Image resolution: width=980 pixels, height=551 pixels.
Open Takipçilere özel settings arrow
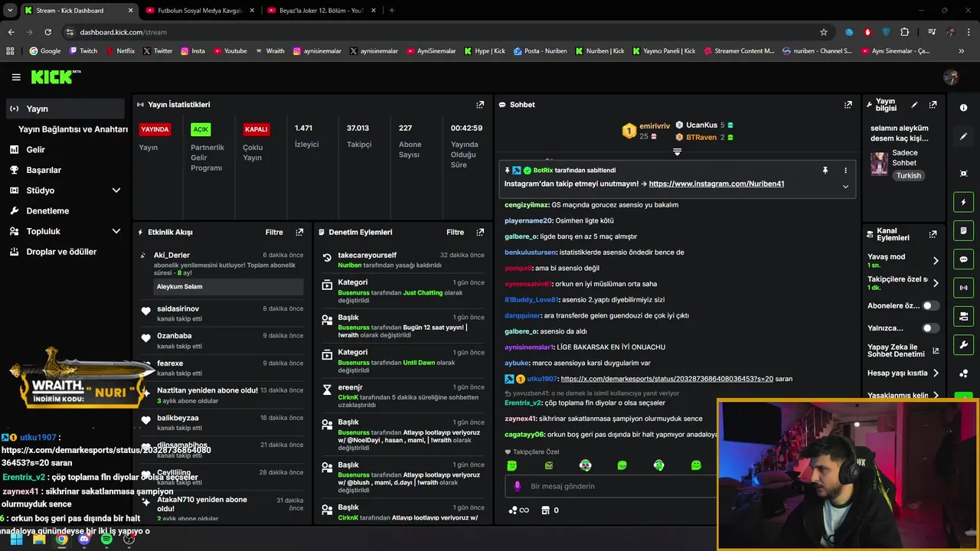936,283
